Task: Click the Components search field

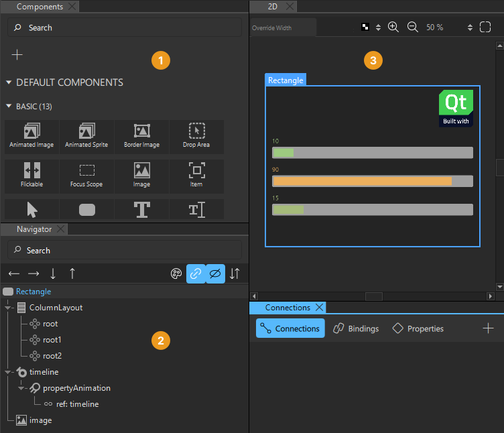Action: (x=125, y=27)
